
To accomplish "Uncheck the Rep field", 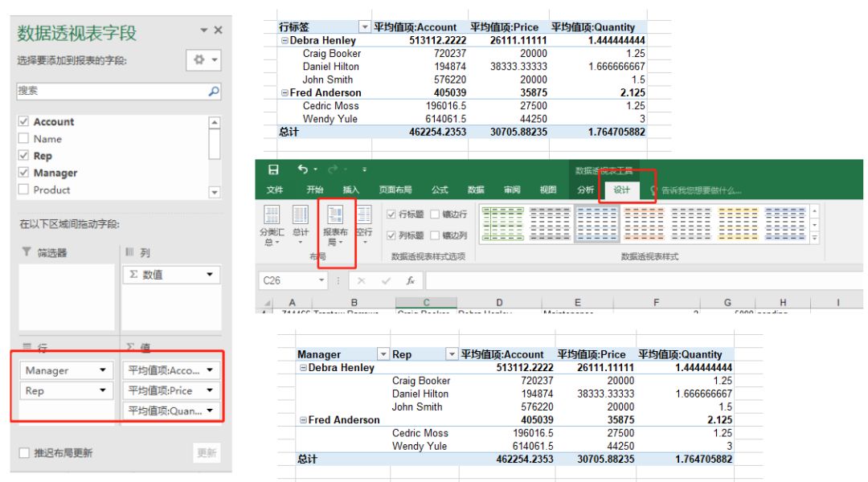I will pyautogui.click(x=23, y=156).
